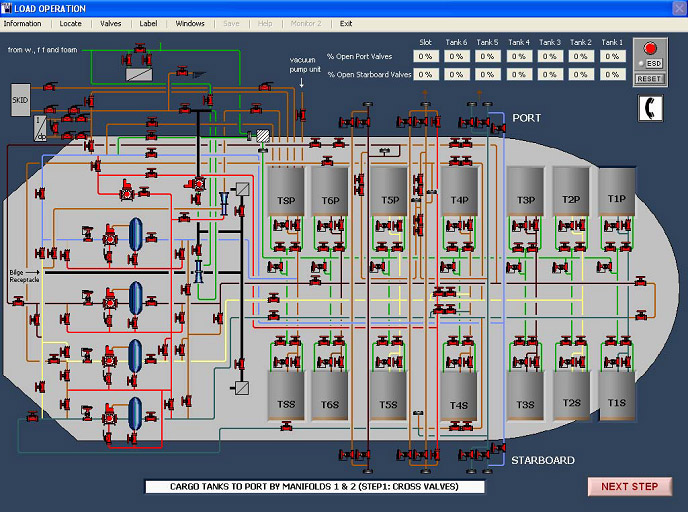Click the RESET button

(x=649, y=79)
